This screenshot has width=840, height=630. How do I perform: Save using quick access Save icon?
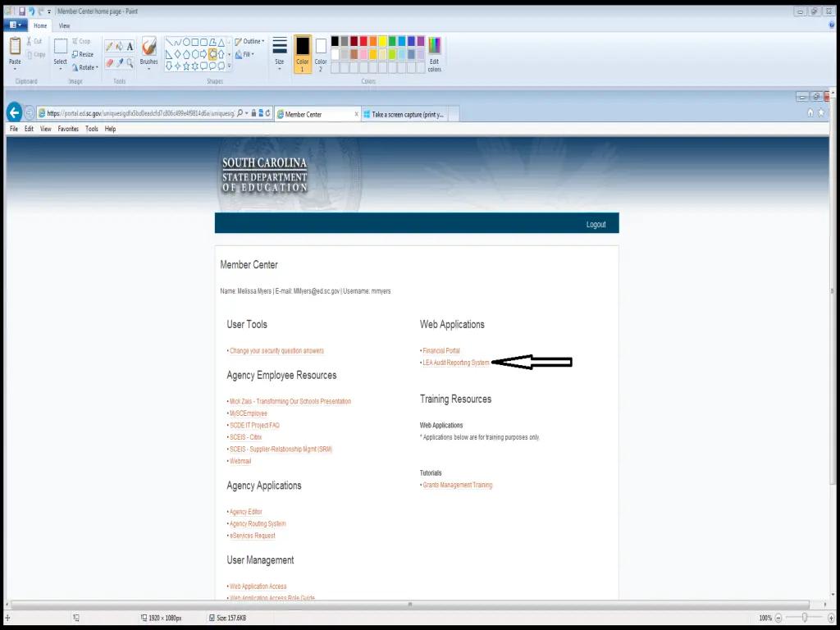tap(22, 11)
